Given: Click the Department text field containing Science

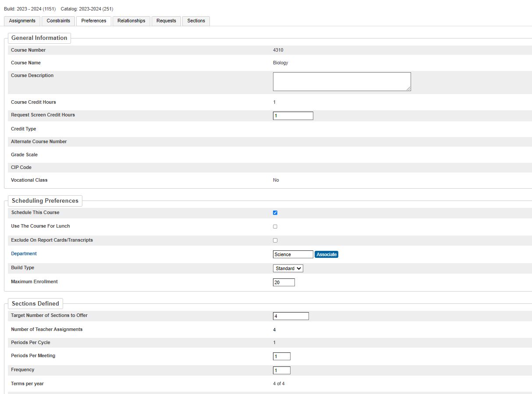Looking at the screenshot, I should 293,254.
